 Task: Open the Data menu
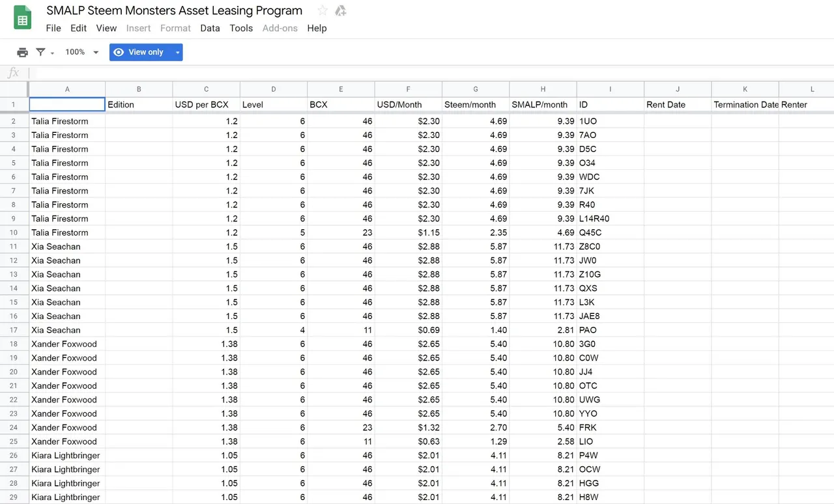click(x=210, y=28)
